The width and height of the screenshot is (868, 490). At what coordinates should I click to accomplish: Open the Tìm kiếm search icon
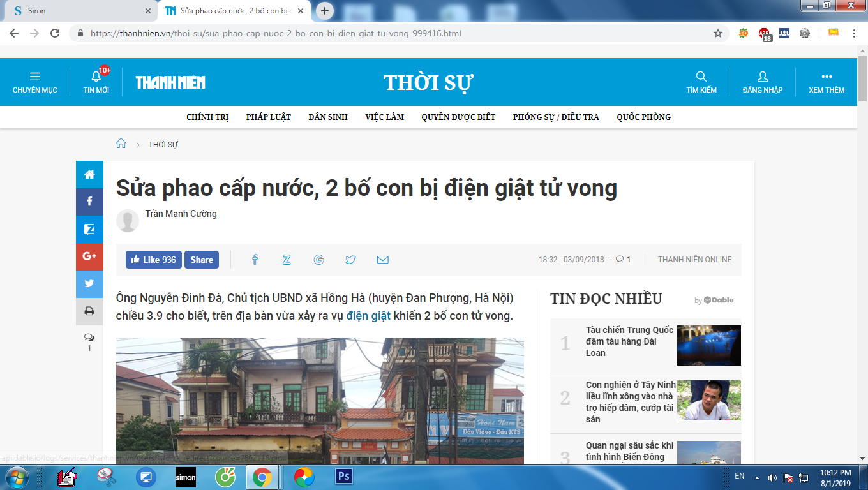tap(701, 82)
